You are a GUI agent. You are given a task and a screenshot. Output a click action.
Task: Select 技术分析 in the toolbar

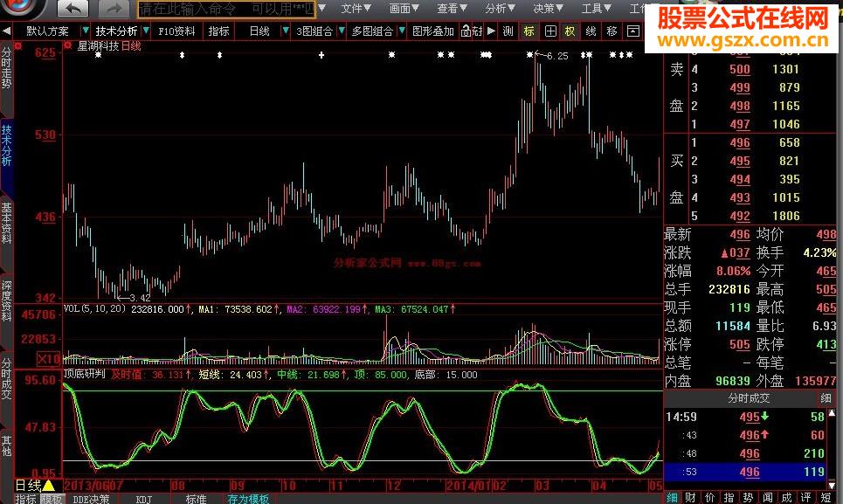pyautogui.click(x=116, y=31)
